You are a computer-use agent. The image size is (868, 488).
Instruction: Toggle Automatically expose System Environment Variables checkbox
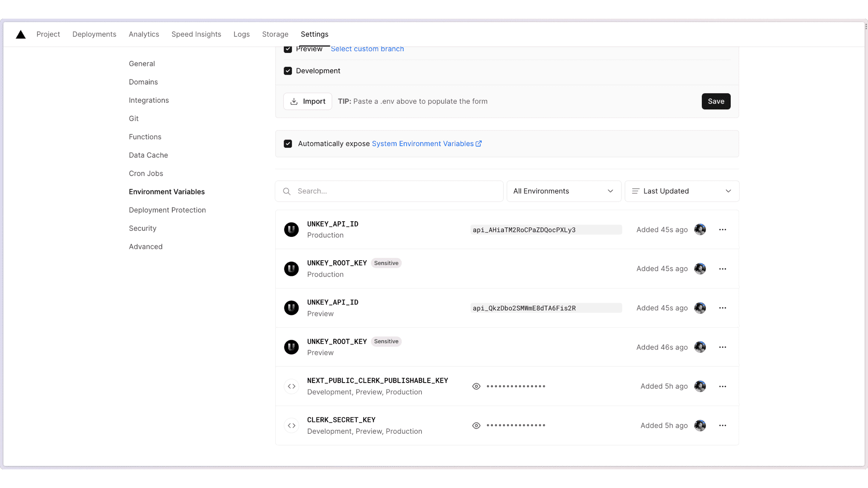[288, 144]
